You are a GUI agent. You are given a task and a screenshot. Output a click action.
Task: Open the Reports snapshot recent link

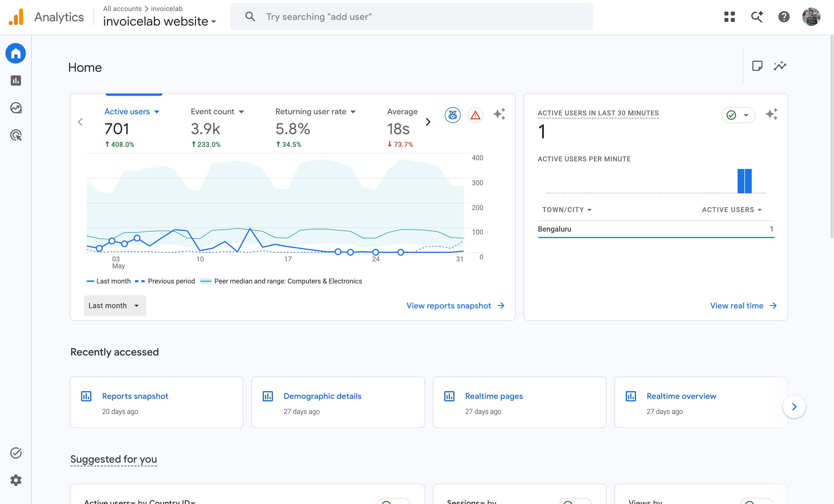click(x=135, y=396)
